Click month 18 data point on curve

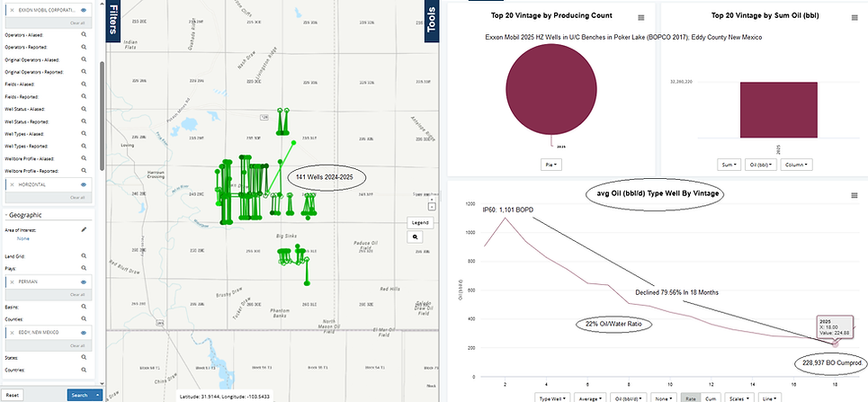[835, 344]
